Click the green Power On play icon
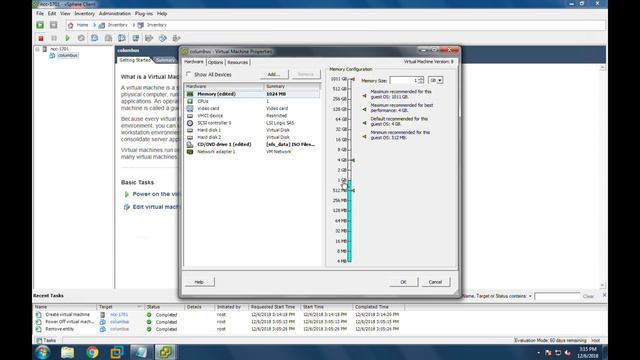Image resolution: width=640 pixels, height=360 pixels. tap(68, 38)
